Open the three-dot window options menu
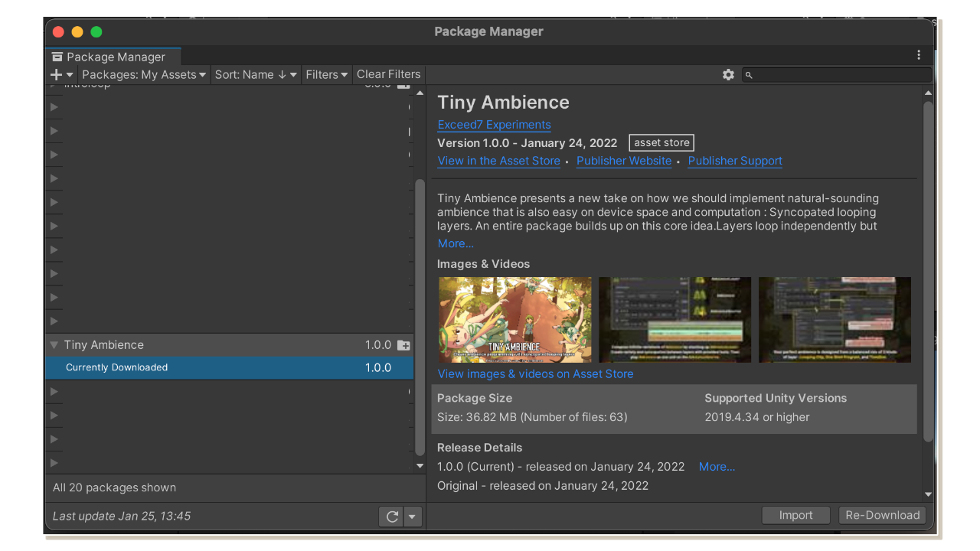 tap(919, 55)
